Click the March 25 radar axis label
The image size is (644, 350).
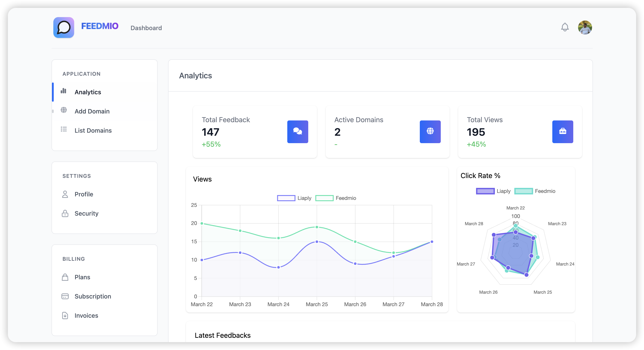click(543, 292)
